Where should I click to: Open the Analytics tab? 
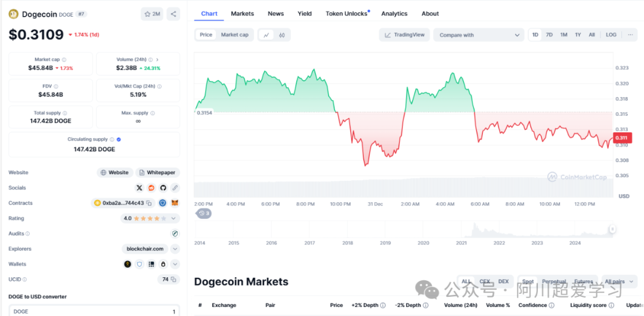click(394, 14)
